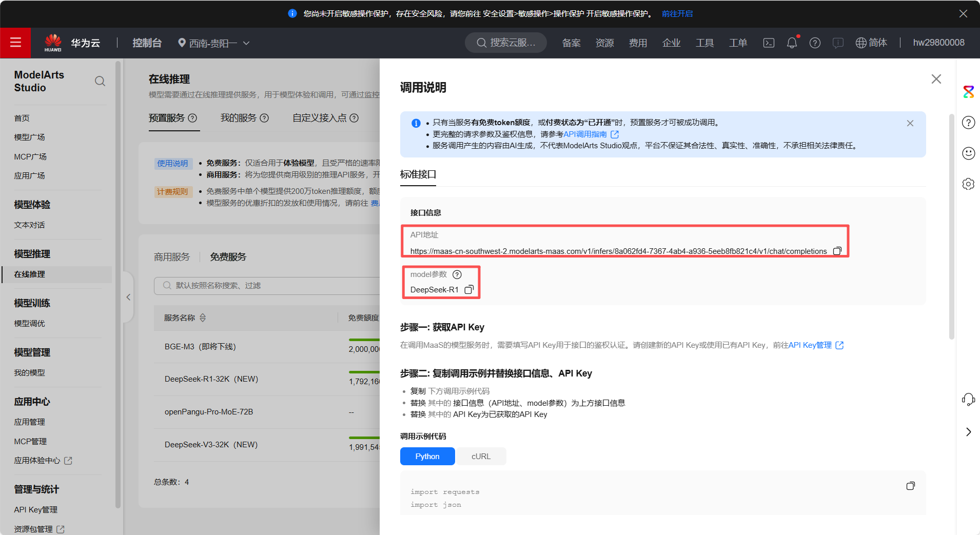
Task: Click the right rail help circle icon
Action: [969, 123]
